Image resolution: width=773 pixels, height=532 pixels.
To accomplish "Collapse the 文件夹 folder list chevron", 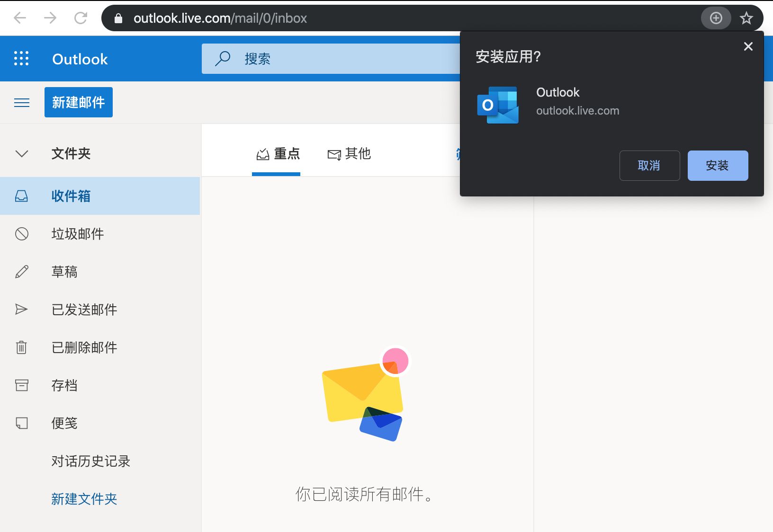I will coord(22,153).
